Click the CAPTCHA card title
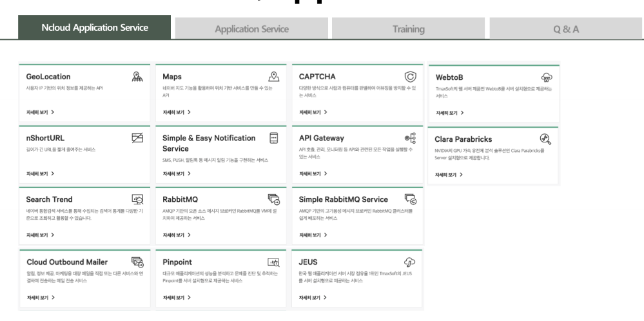The image size is (644, 321). (x=317, y=77)
